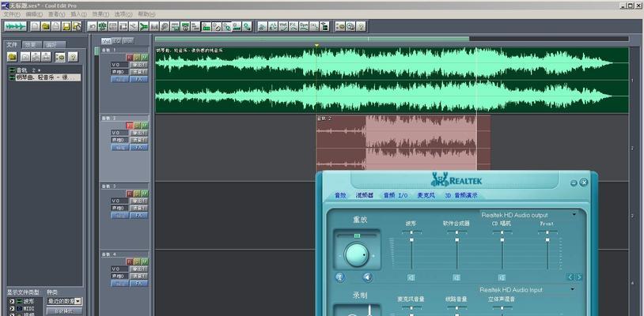Toggle the MIDI file type checkbox
The height and width of the screenshot is (316, 644).
click(12, 308)
